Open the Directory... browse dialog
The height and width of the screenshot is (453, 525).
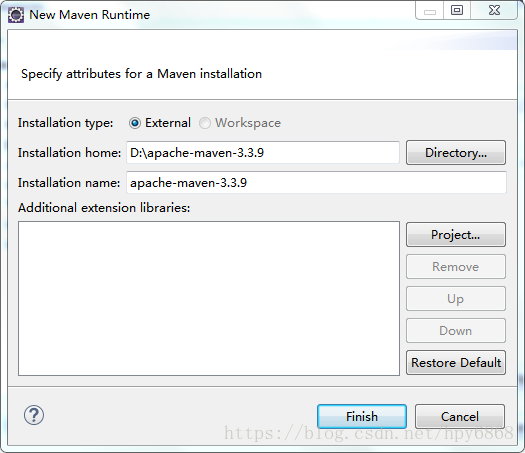tap(456, 153)
